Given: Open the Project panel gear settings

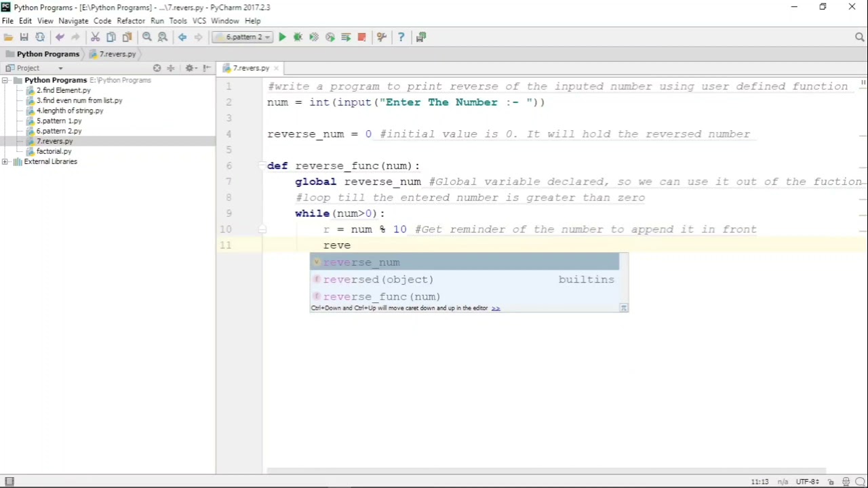Looking at the screenshot, I should click(190, 68).
